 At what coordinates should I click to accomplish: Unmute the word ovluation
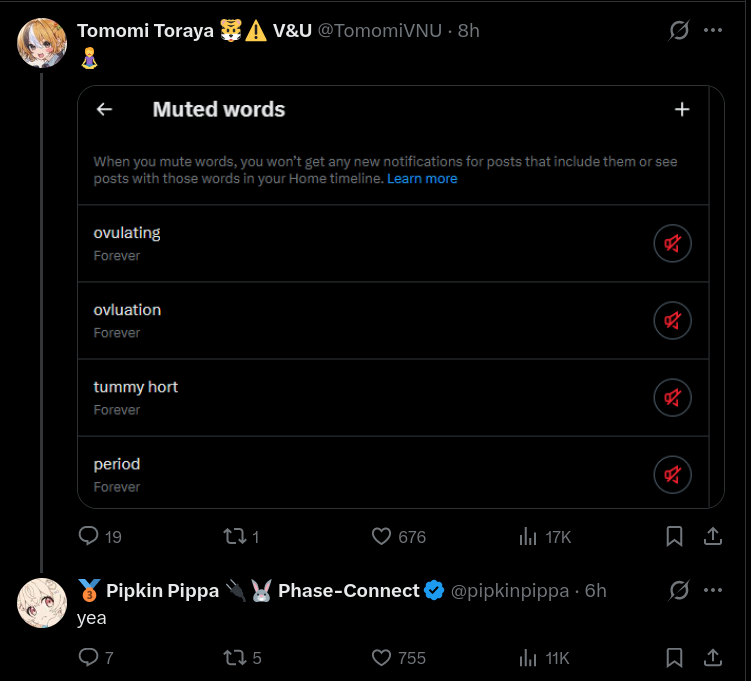point(672,320)
